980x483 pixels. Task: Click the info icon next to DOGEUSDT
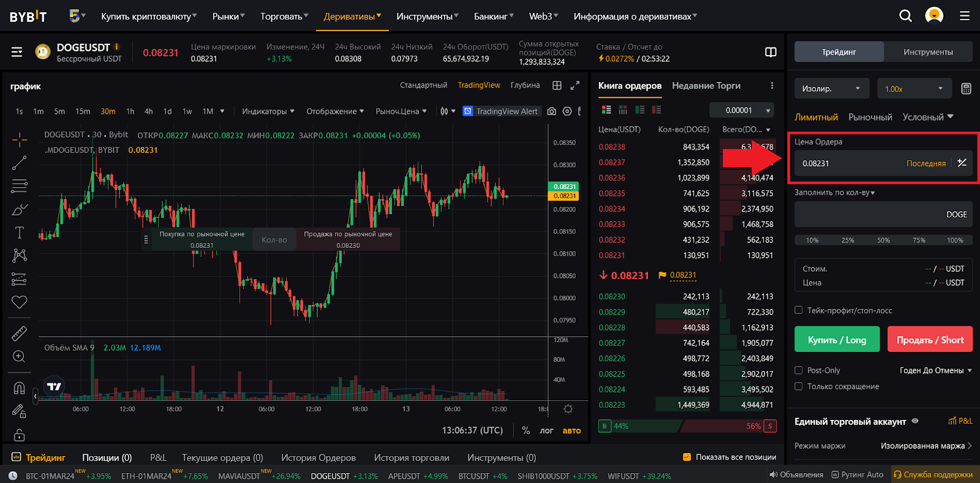(x=116, y=47)
